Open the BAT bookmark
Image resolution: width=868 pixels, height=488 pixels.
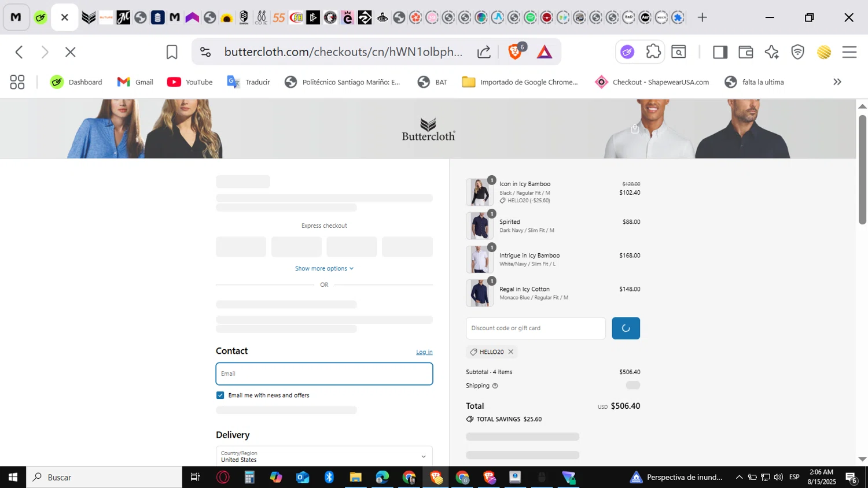click(432, 82)
